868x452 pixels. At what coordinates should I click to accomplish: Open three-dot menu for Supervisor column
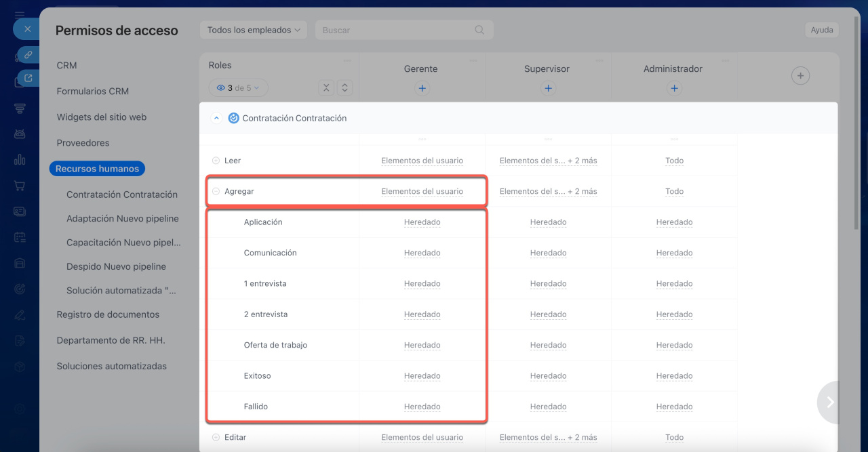(x=600, y=60)
